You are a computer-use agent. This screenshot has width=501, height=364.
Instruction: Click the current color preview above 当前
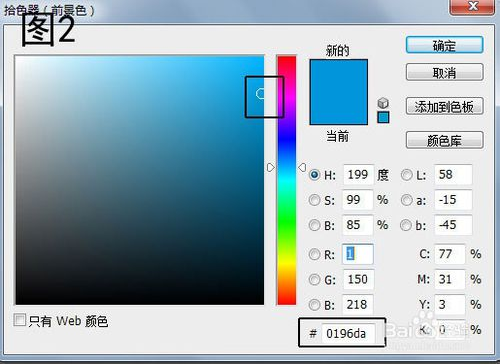tap(339, 108)
